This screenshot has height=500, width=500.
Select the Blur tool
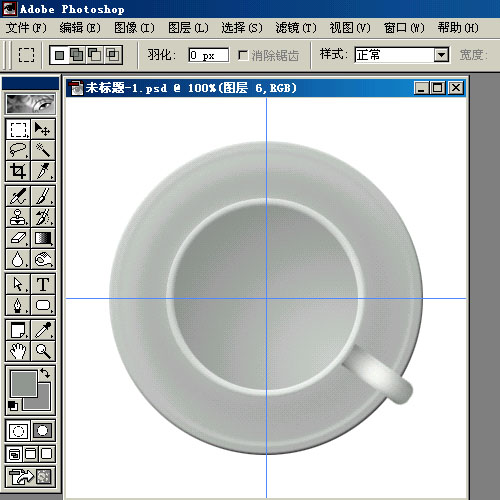(x=18, y=259)
